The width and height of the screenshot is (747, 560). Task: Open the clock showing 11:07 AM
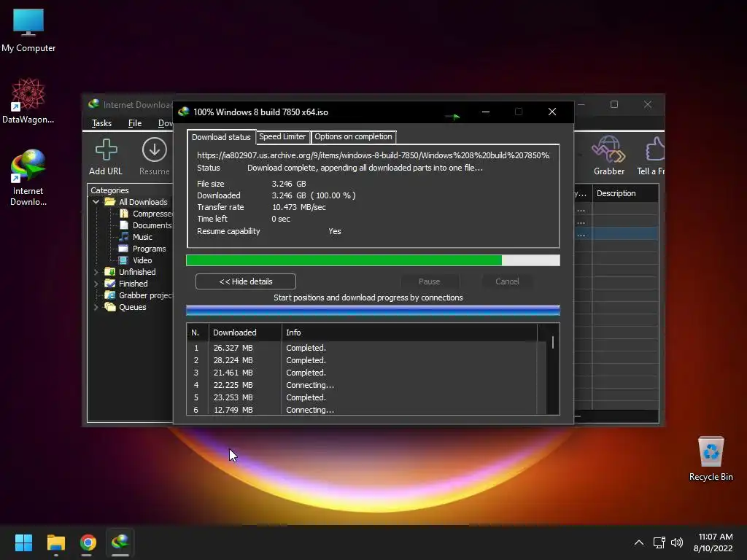tap(713, 542)
